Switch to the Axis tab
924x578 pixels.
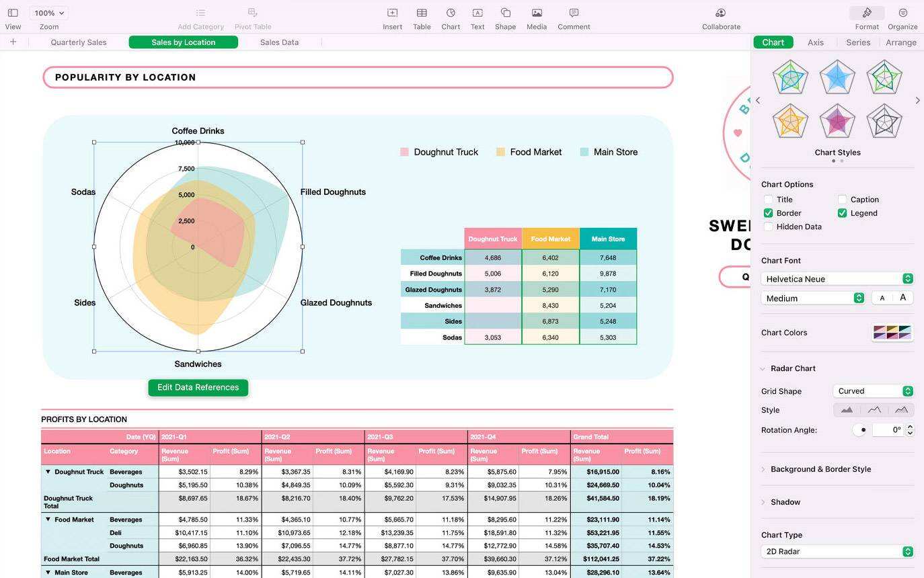tap(816, 42)
